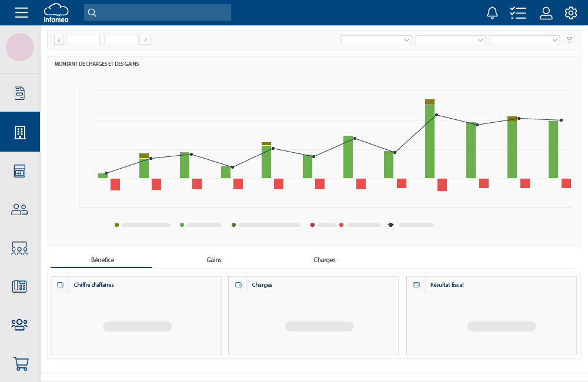This screenshot has height=382, width=588.
Task: Click the team community icon in sidebar
Action: pyautogui.click(x=19, y=324)
